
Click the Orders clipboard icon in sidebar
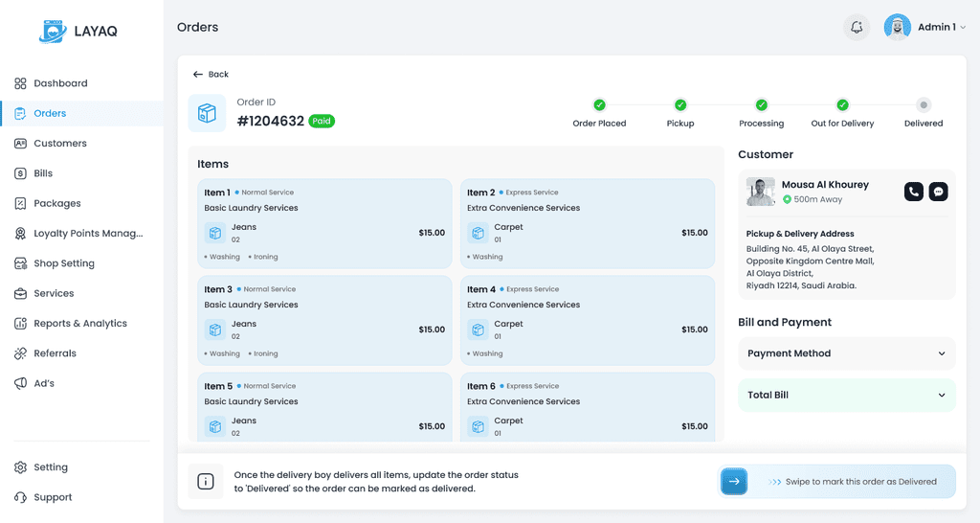coord(21,113)
